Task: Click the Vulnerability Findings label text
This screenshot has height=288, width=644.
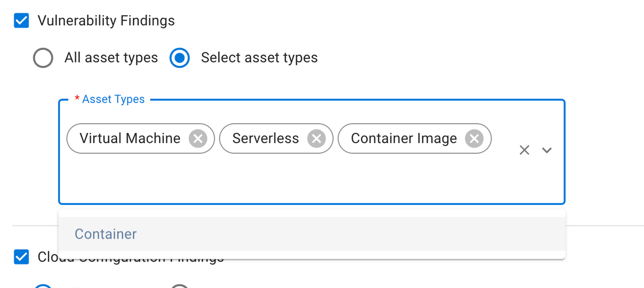Action: (x=106, y=21)
